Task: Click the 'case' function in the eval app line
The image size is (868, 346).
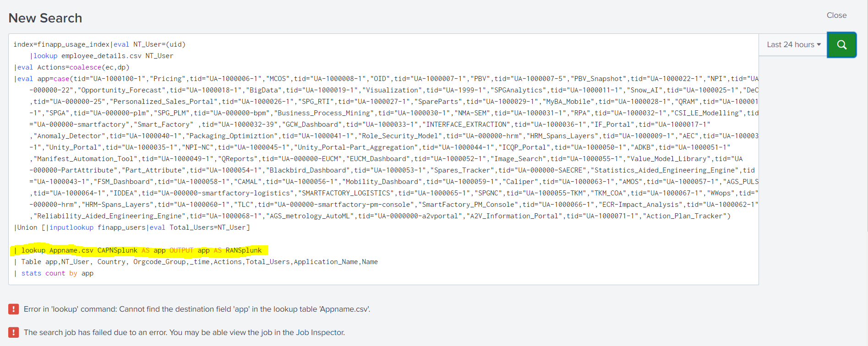Action: (61, 79)
